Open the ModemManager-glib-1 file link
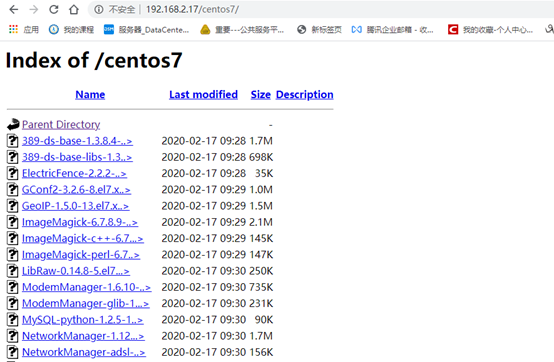This screenshot has width=554, height=362. [x=86, y=303]
